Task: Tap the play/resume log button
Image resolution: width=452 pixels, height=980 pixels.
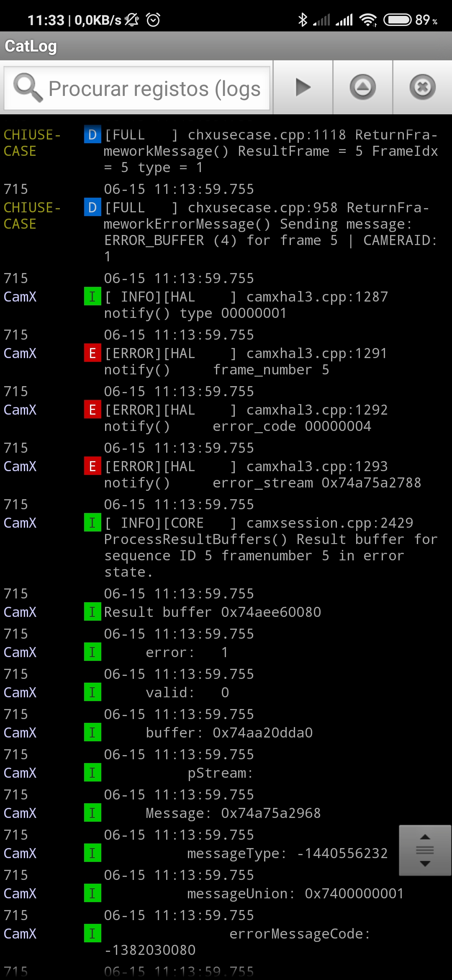Action: 303,88
